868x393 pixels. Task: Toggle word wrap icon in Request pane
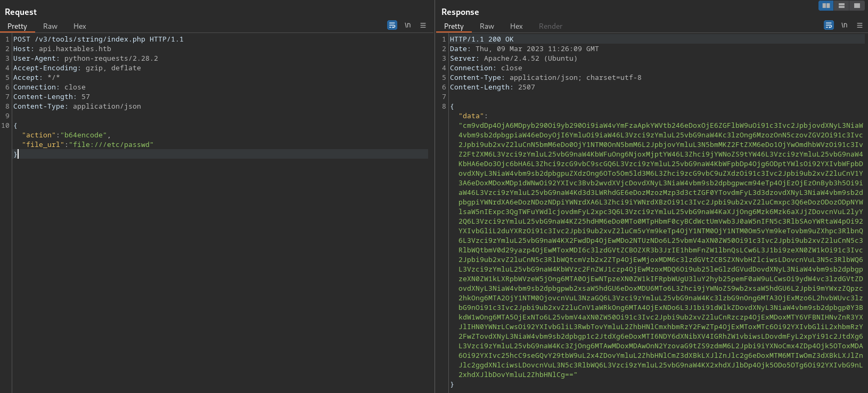pos(392,25)
